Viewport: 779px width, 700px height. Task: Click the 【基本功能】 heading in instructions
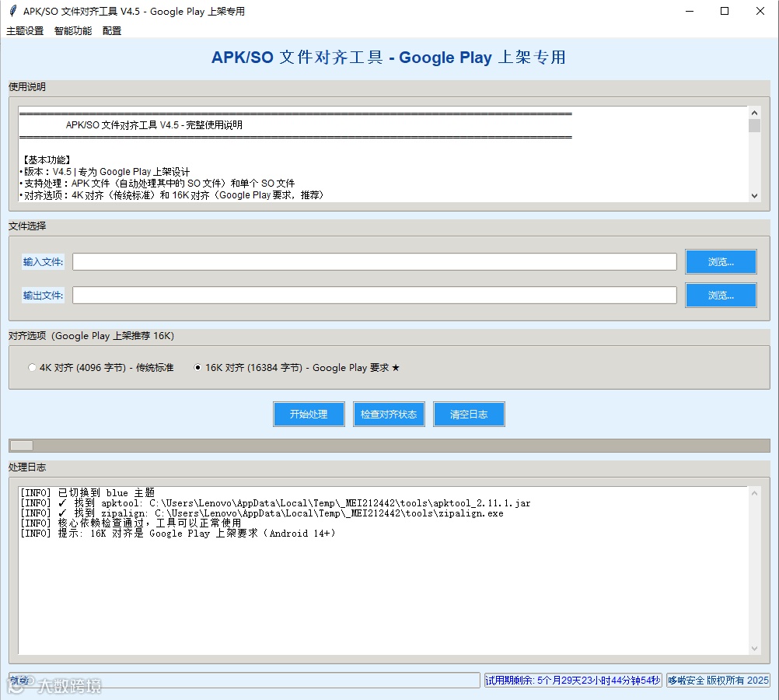point(47,159)
